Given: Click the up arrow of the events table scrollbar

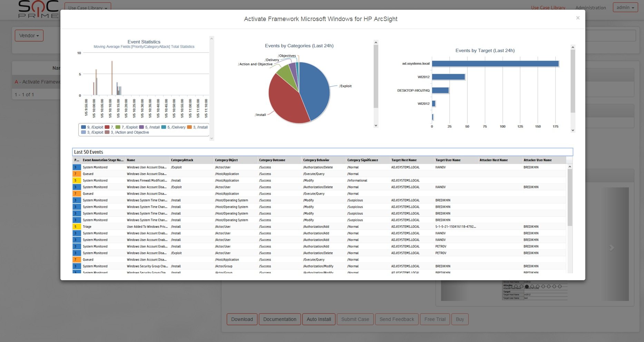Looking at the screenshot, I should [x=570, y=167].
